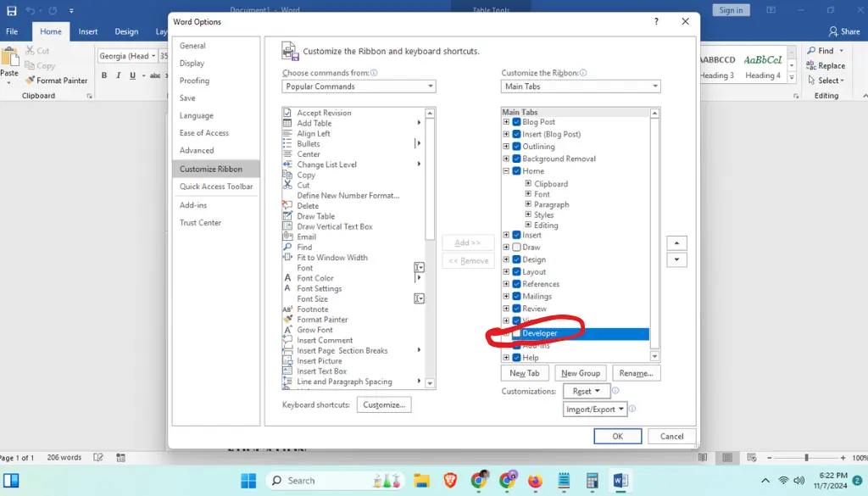Open the Reset customizations dropdown
This screenshot has width=868, height=496.
[587, 391]
